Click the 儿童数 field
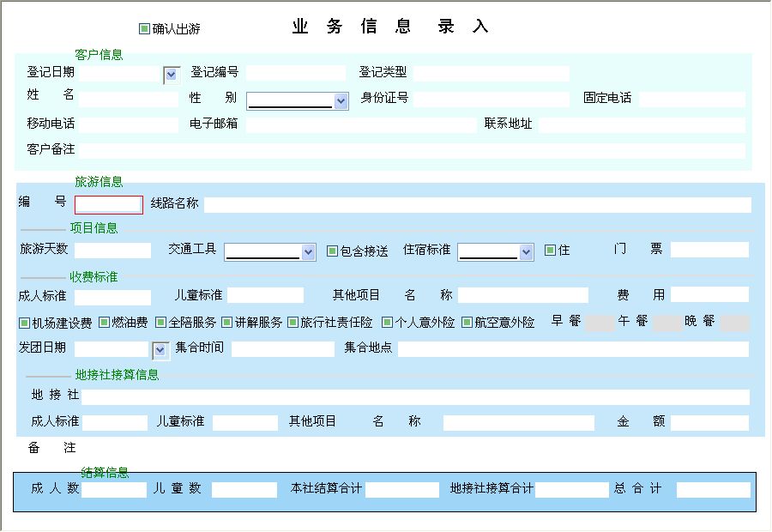Viewport: 772px width, 532px height. coord(244,490)
